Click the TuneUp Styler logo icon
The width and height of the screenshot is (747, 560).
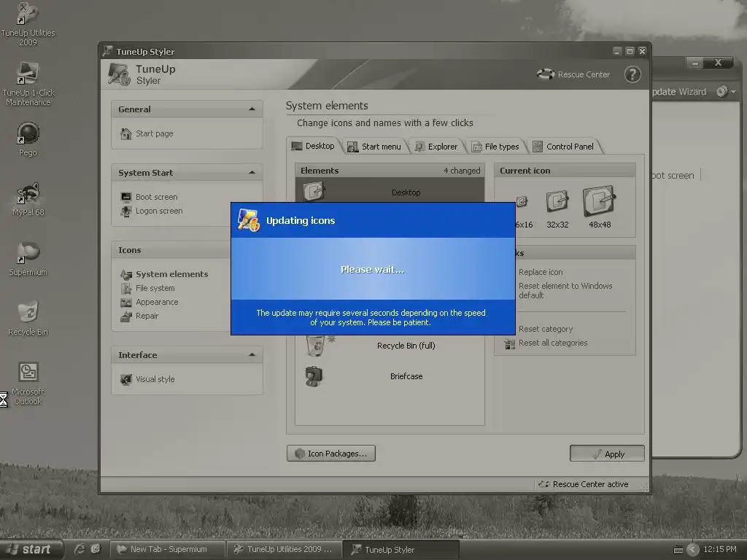click(x=119, y=75)
